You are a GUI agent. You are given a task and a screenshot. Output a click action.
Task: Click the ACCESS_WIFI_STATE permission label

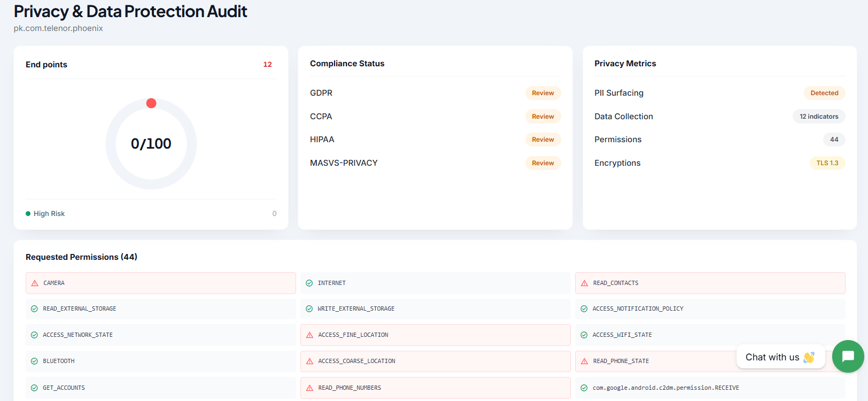[x=622, y=335]
